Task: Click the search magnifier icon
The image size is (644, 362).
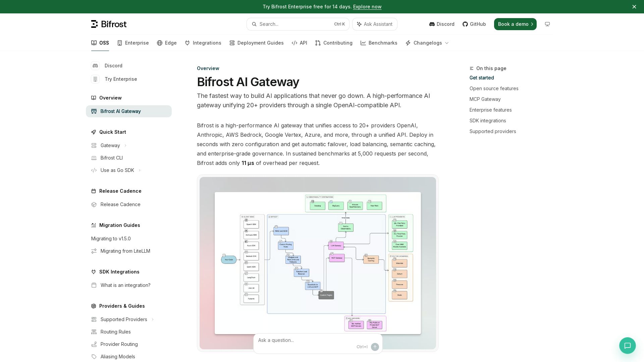Action: pyautogui.click(x=254, y=24)
